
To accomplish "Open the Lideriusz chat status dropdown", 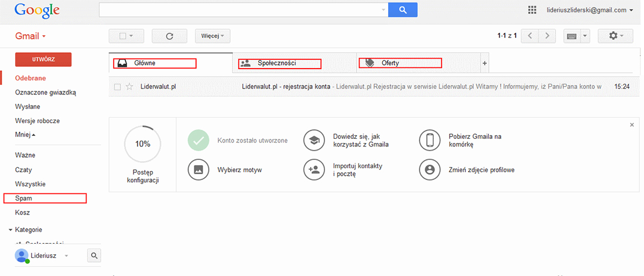I will click(67, 256).
